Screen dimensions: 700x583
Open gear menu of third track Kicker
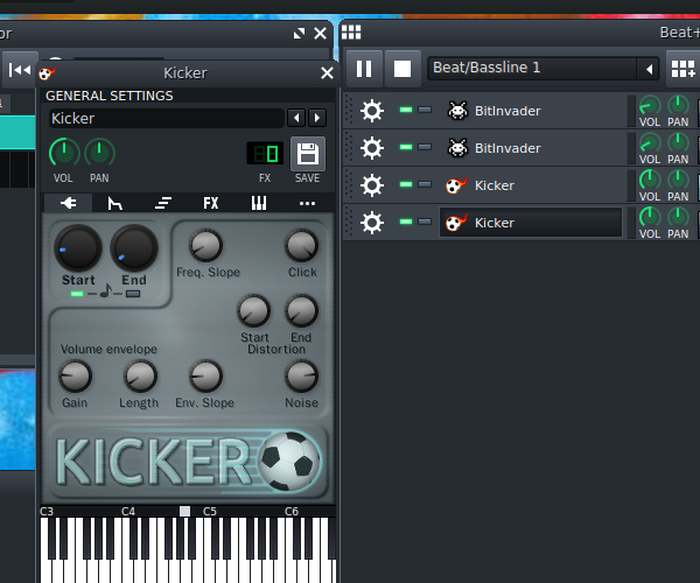coord(372,185)
